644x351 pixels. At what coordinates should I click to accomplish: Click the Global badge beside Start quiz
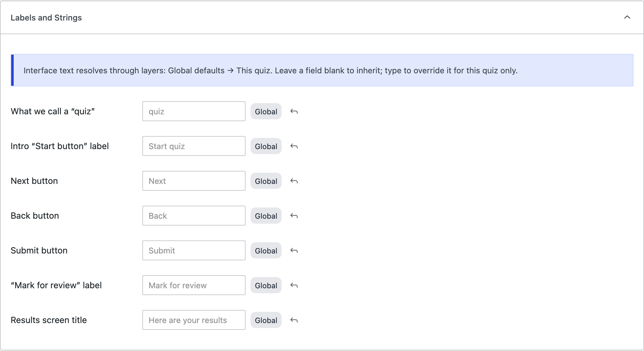pos(266,146)
